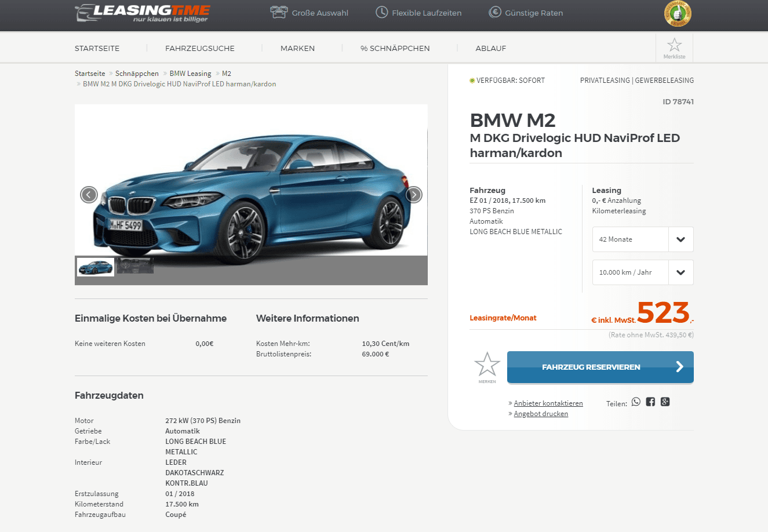Show next car image arrow

coord(414,195)
